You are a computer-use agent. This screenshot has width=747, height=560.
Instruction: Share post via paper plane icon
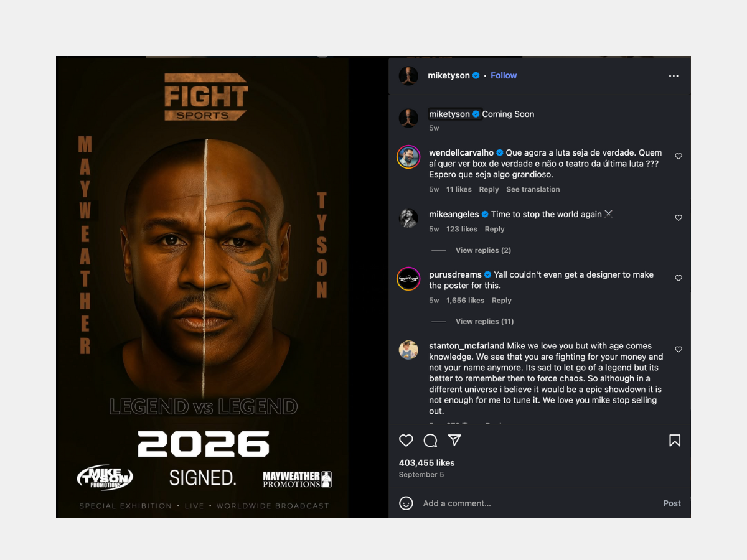pos(455,441)
